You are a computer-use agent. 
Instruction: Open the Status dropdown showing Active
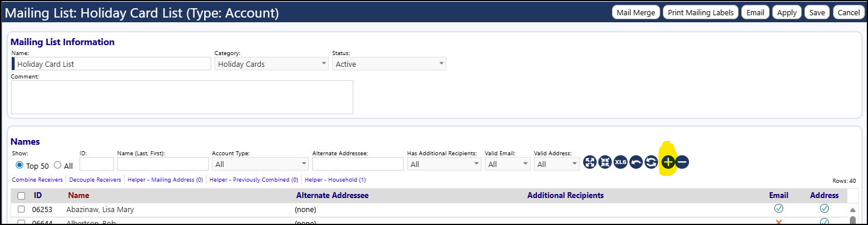pyautogui.click(x=389, y=64)
